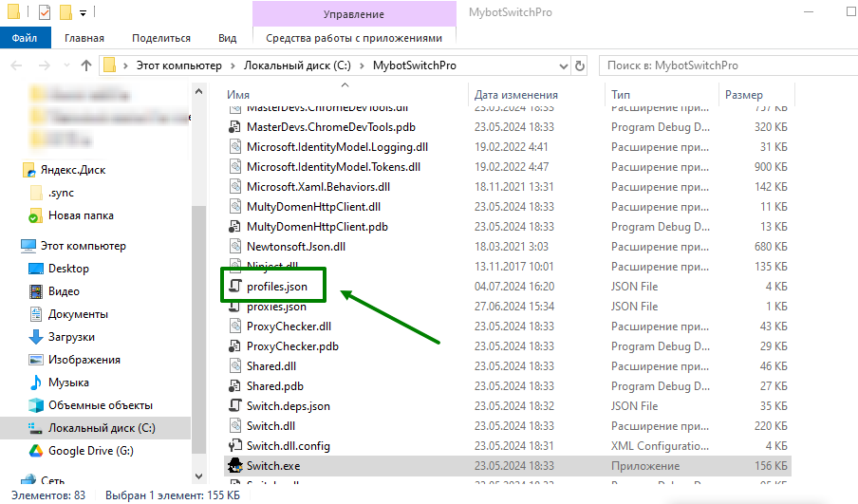Open Объемные объекты in navigation pane
Viewport: 858px width, 504px height.
[x=101, y=405]
